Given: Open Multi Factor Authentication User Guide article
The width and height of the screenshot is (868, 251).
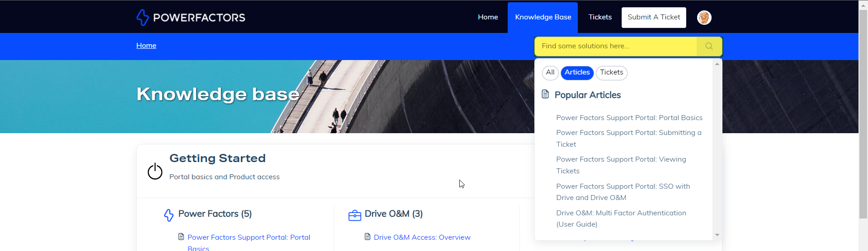Looking at the screenshot, I should (x=621, y=218).
